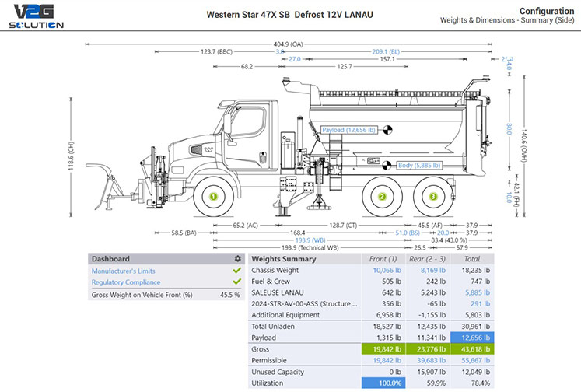Click the Body (5,885 lb) label
The width and height of the screenshot is (581, 392).
(x=419, y=165)
